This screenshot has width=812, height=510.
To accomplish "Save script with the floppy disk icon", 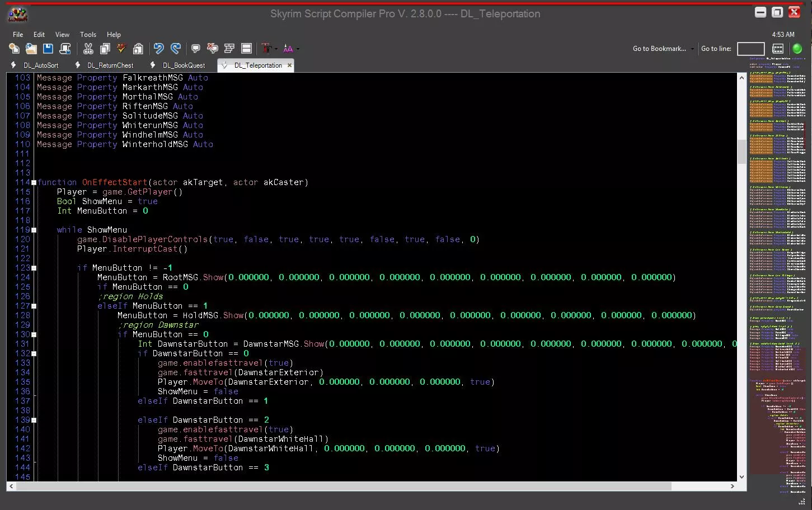I will tap(48, 49).
